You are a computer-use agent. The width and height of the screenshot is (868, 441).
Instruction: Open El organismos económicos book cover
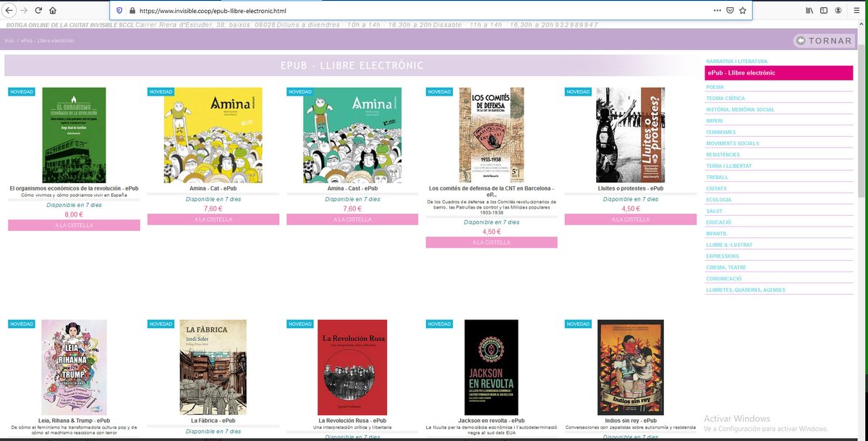(74, 135)
